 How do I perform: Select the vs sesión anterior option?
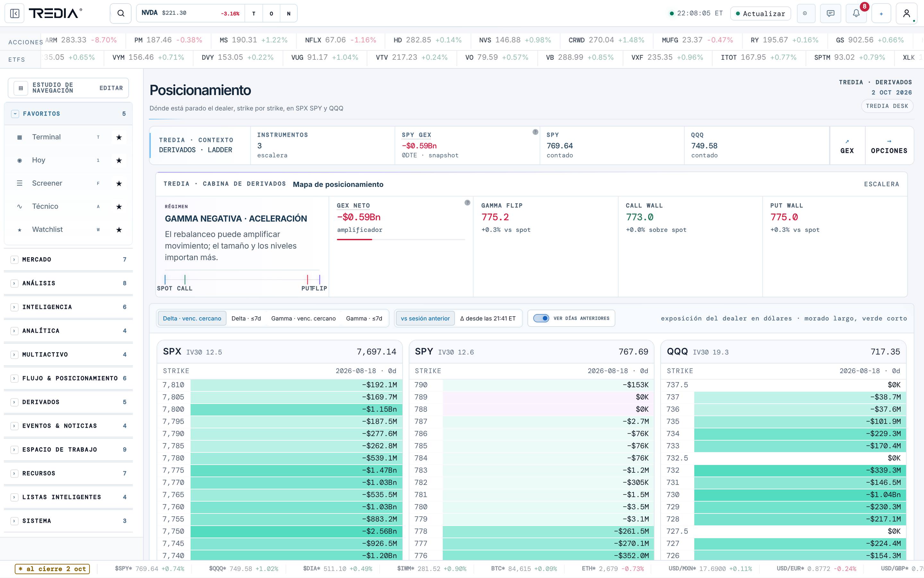coord(425,319)
